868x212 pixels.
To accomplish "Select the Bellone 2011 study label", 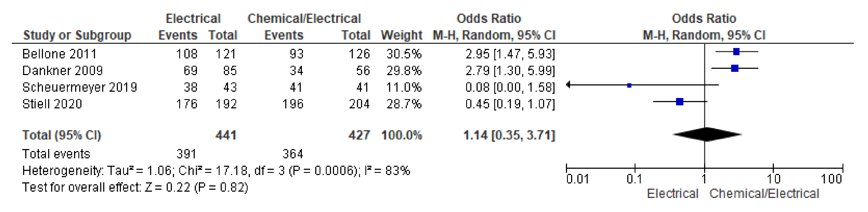I will click(x=59, y=54).
